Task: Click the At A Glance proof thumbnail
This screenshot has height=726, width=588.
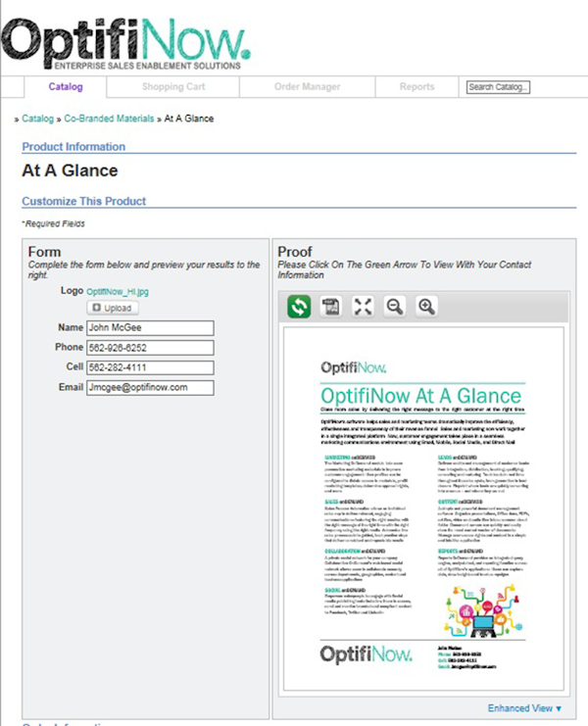Action: click(x=423, y=508)
